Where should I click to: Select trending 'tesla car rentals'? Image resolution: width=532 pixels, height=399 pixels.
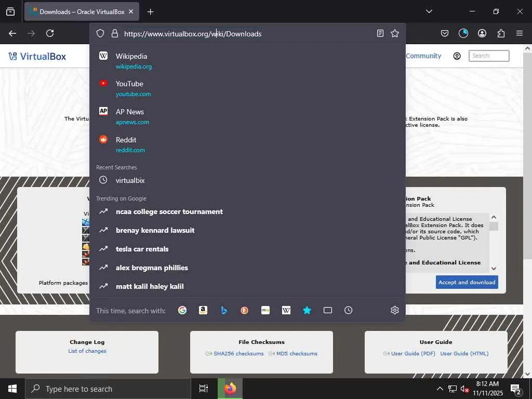click(x=248, y=249)
